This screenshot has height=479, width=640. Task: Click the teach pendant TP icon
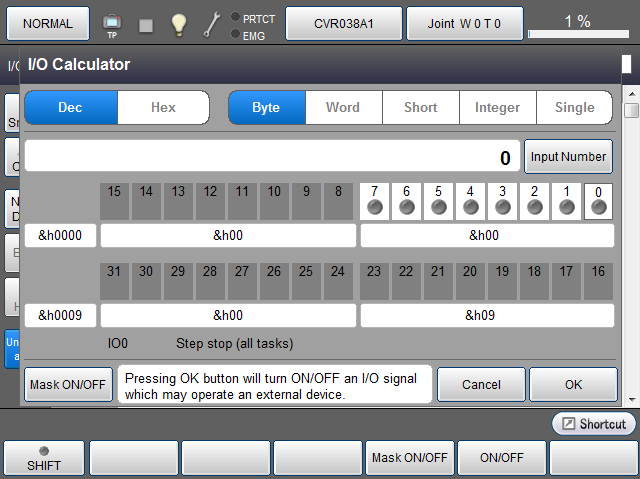(111, 23)
